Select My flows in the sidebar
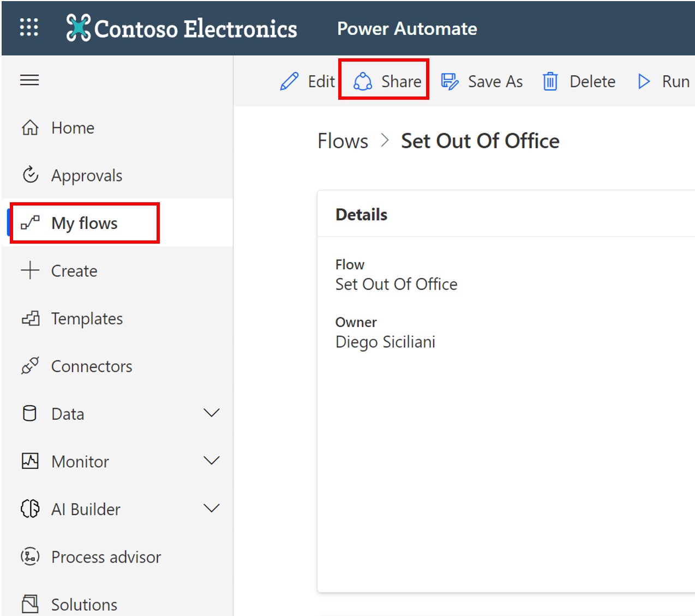Viewport: 695px width, 616px height. [x=84, y=222]
